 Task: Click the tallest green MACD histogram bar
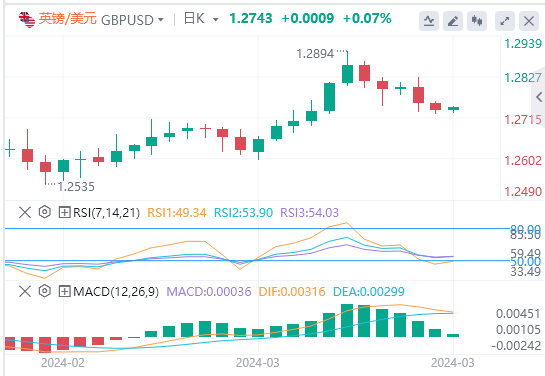pyautogui.click(x=347, y=320)
